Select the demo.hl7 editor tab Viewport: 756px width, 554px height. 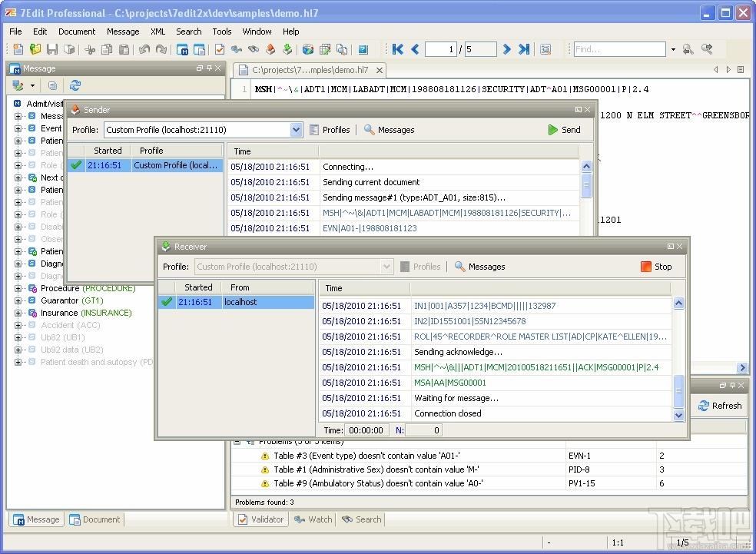click(310, 70)
